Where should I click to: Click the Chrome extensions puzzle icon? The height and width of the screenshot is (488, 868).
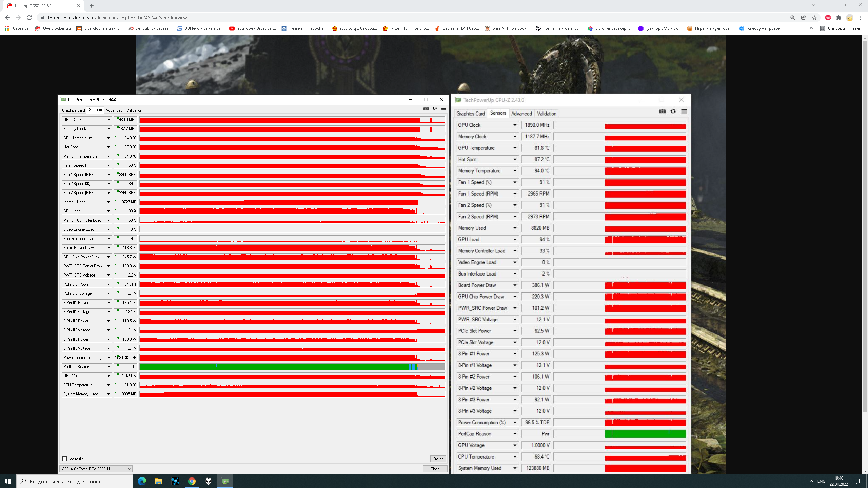pyautogui.click(x=839, y=18)
